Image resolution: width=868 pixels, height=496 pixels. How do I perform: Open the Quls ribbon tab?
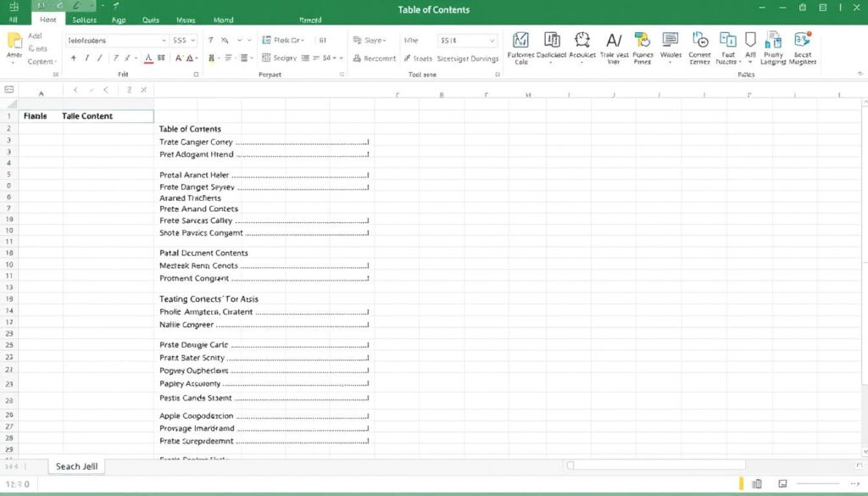[x=151, y=20]
